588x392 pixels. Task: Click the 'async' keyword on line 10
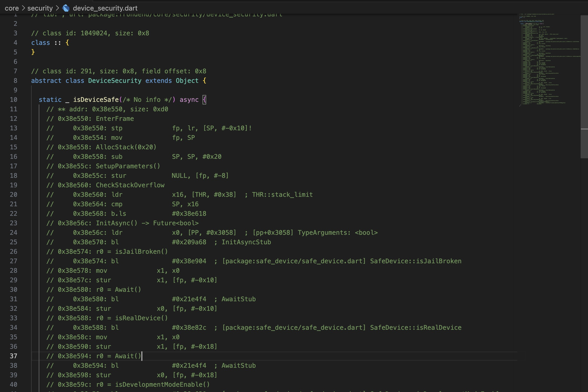[x=189, y=100]
